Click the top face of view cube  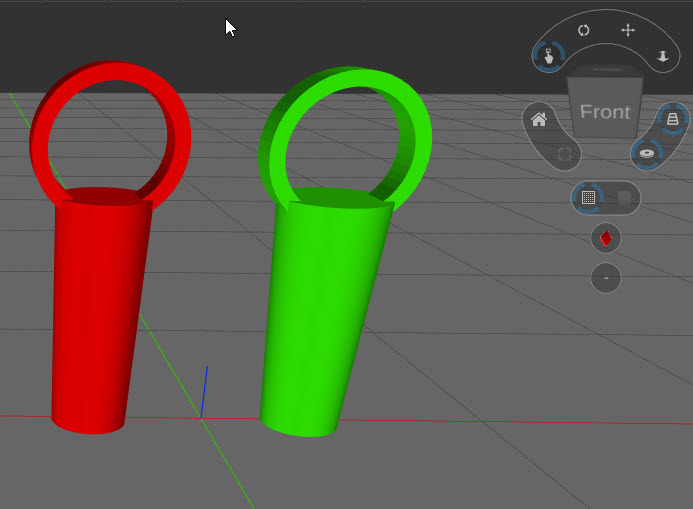[605, 72]
